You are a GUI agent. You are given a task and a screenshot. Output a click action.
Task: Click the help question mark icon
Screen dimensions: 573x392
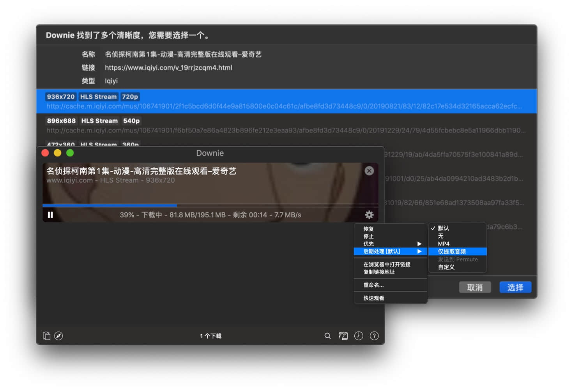pyautogui.click(x=374, y=336)
